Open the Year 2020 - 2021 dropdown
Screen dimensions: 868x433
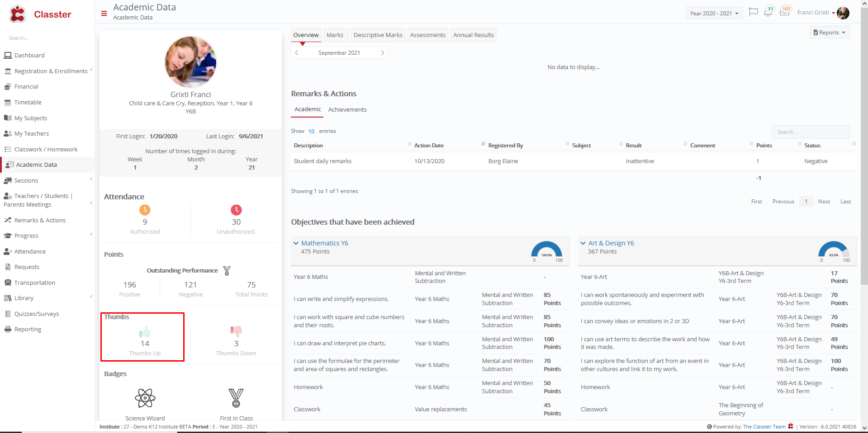[714, 13]
